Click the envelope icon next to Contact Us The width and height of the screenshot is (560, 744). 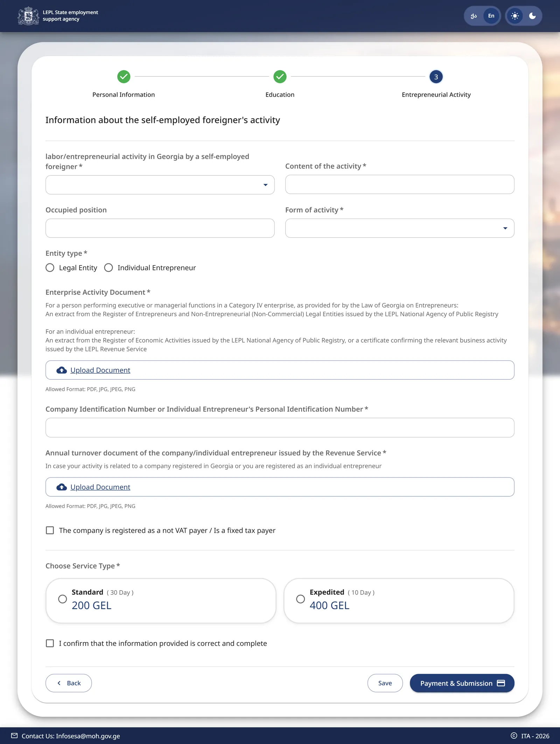click(14, 736)
